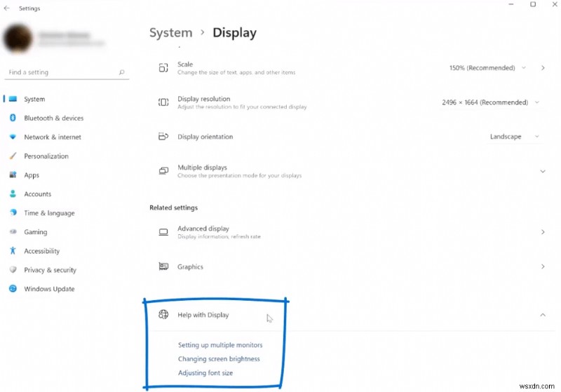Collapse the Help with Display section
The height and width of the screenshot is (392, 561).
(x=543, y=315)
